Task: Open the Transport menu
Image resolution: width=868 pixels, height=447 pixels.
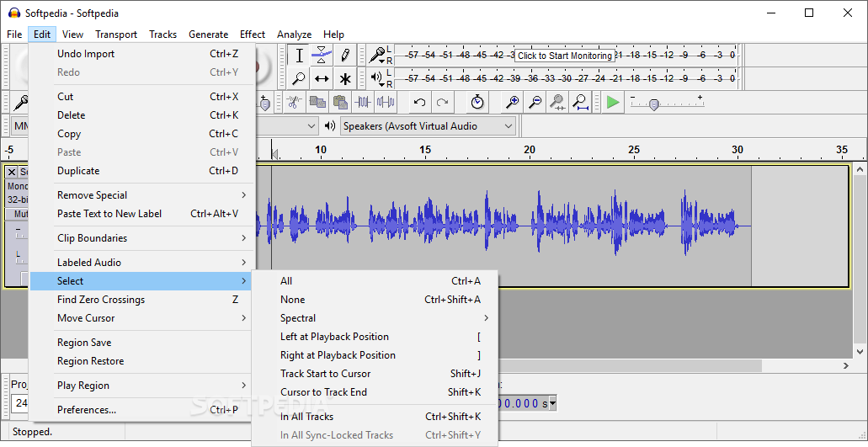Action: (x=116, y=35)
